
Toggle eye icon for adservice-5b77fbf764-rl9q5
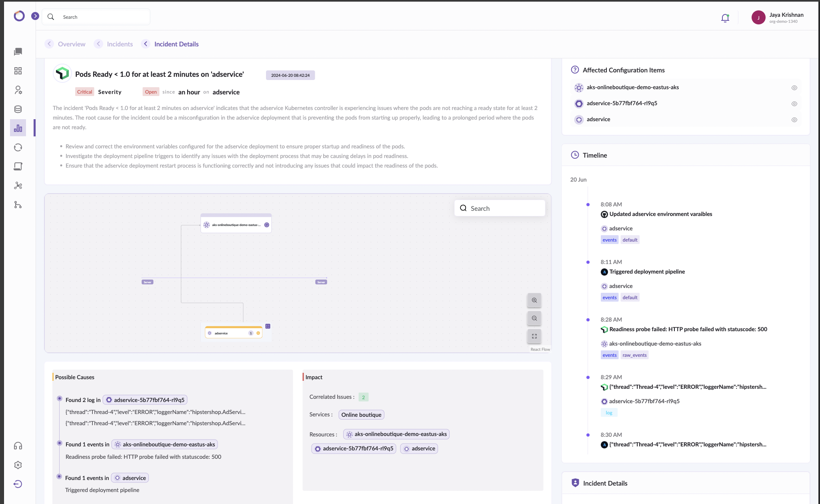click(794, 104)
